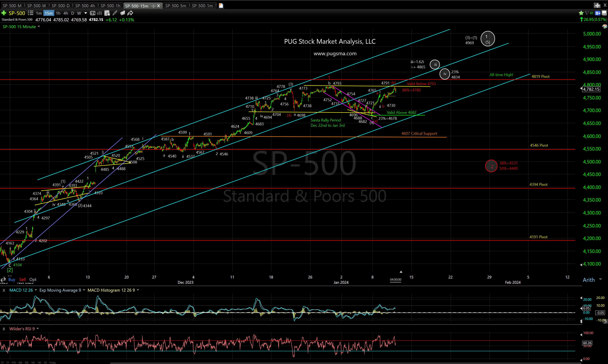This screenshot has height=364, width=608.
Task: Select the pencil drawing tool
Action: (x=115, y=13)
